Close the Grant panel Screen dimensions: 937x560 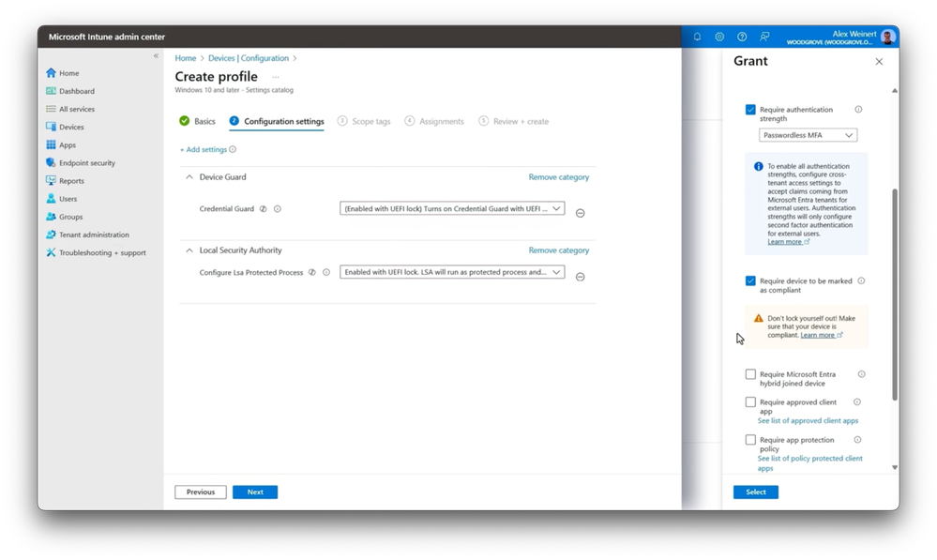pos(879,62)
